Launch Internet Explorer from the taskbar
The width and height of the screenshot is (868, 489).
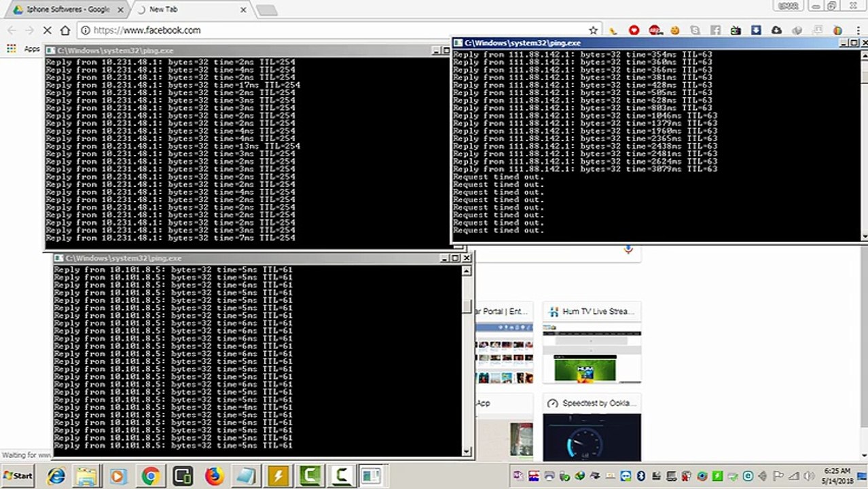click(56, 476)
